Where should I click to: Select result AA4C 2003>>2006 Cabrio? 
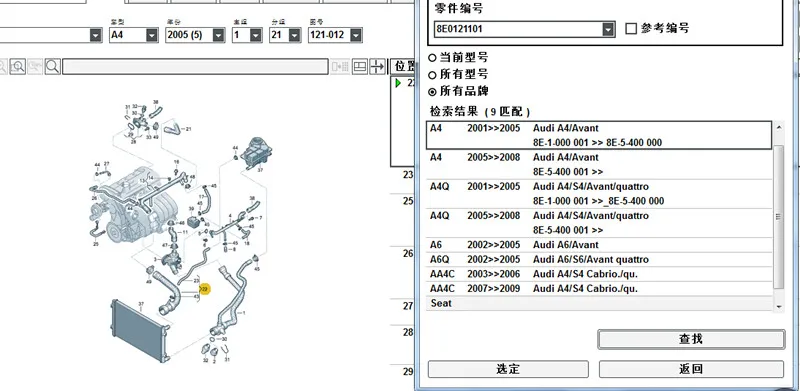[599, 274]
